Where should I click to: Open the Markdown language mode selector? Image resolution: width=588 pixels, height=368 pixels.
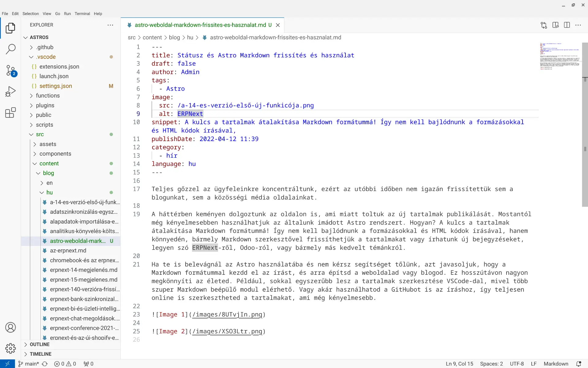click(556, 364)
